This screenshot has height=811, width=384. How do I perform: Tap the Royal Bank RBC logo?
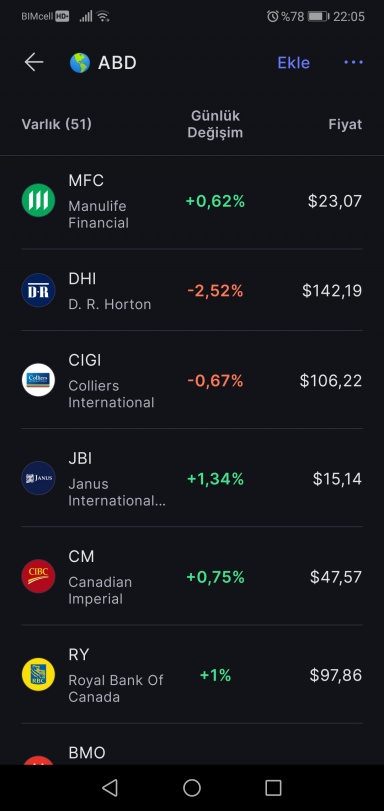click(x=38, y=674)
